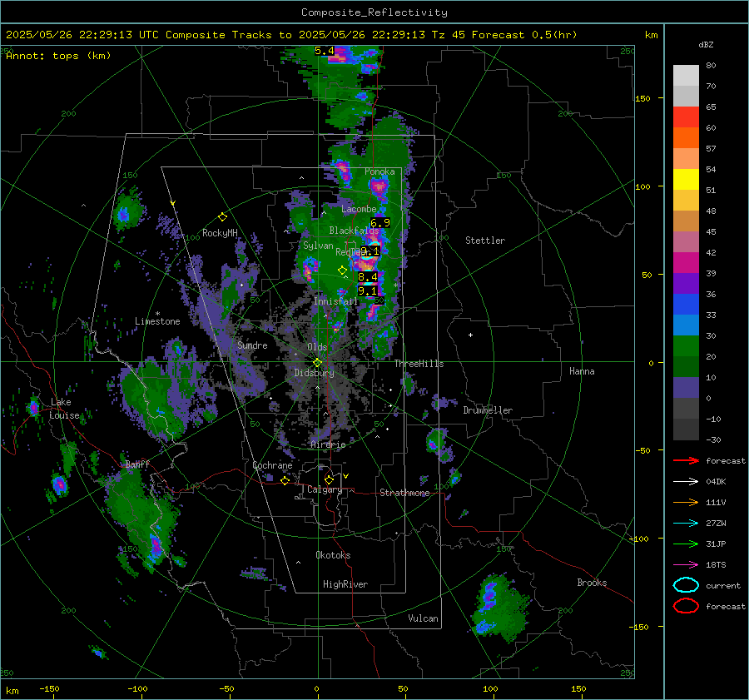This screenshot has width=749, height=700.
Task: Click the 6.9 storm top near Lacombe
Action: (380, 223)
